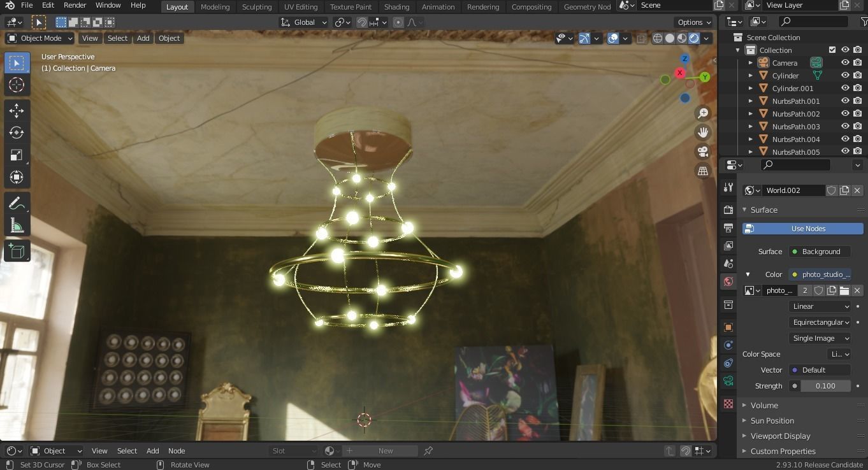The image size is (868, 470).
Task: Switch to rendered viewport shading
Action: coord(694,38)
